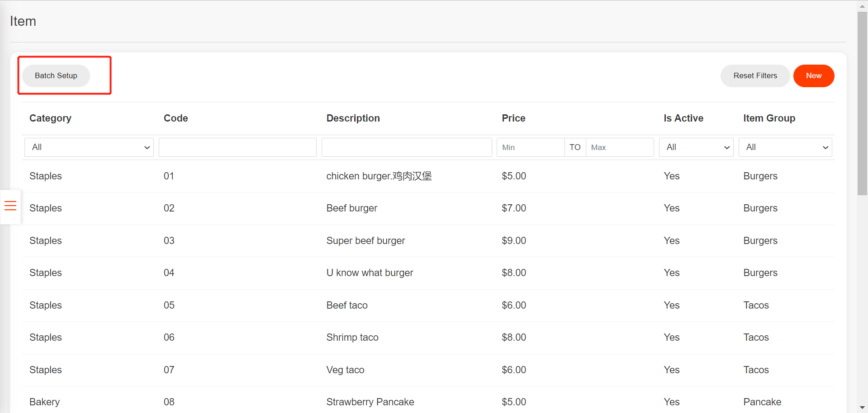Click Reset Filters
The image size is (868, 413).
tap(755, 75)
